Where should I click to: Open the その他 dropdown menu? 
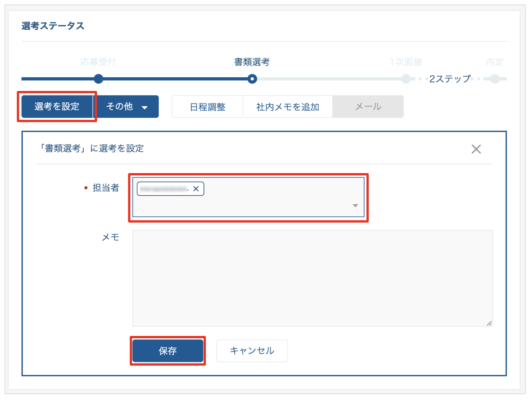coord(126,107)
